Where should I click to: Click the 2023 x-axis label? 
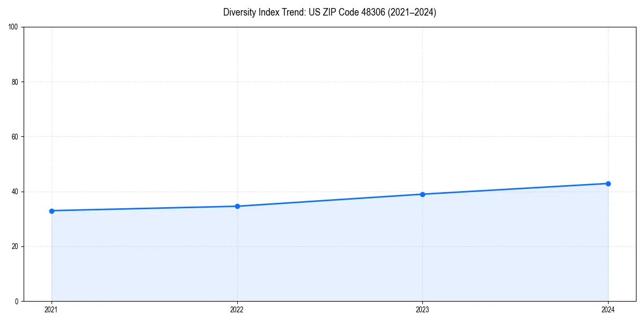click(422, 310)
